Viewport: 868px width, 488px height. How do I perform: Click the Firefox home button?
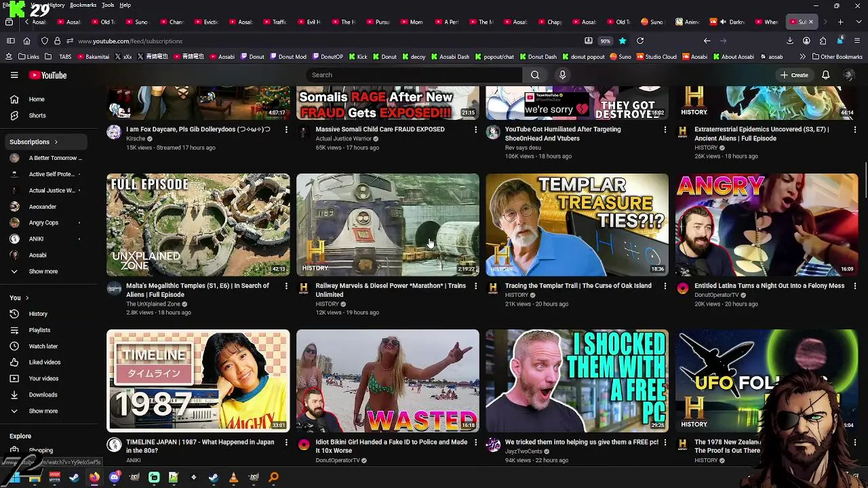(26, 41)
